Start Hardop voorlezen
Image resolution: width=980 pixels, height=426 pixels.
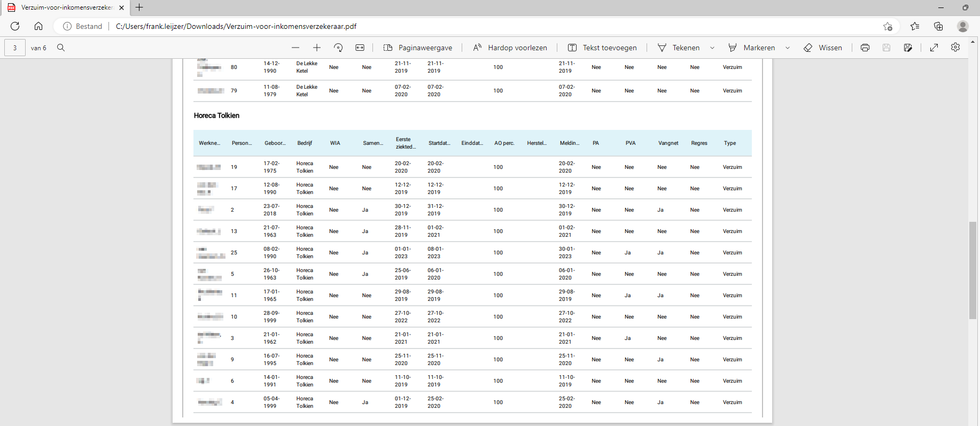pos(510,48)
